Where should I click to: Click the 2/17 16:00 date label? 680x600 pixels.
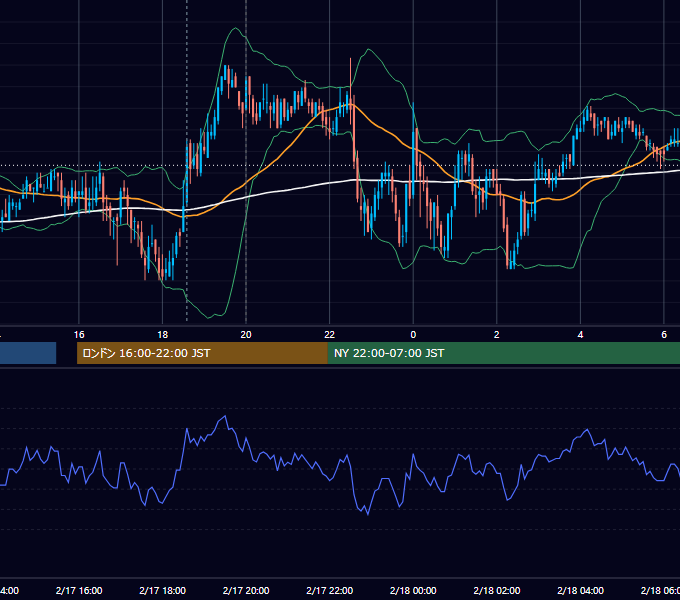click(79, 591)
